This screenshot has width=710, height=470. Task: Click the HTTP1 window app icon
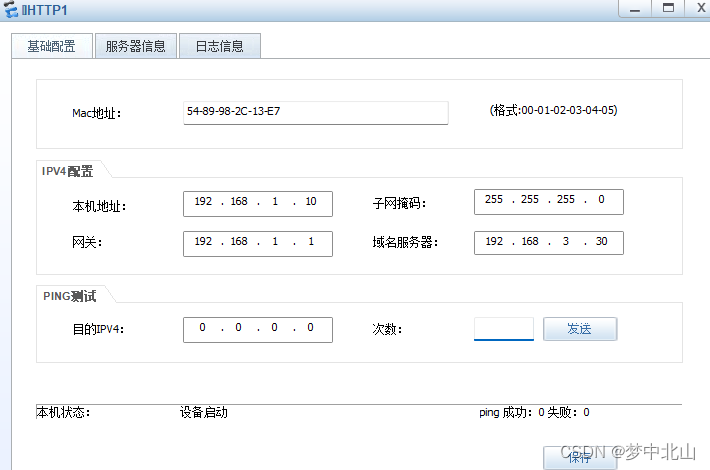[11, 9]
